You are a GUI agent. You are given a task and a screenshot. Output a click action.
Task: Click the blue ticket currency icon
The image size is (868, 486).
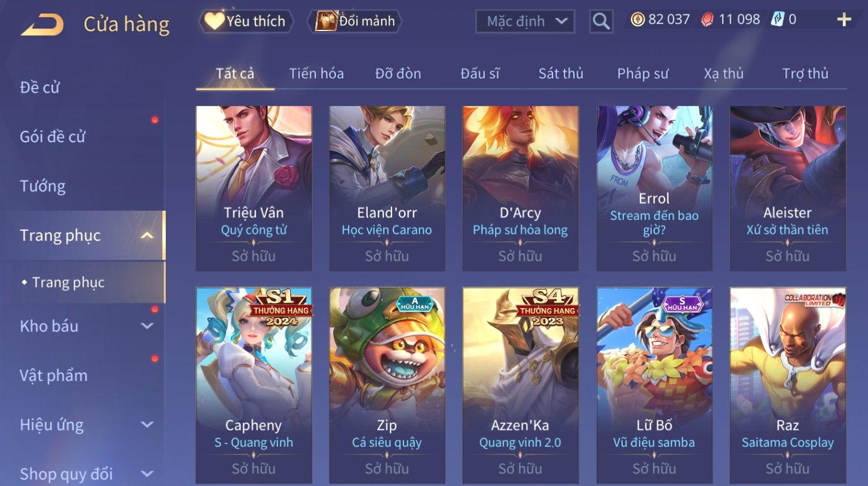click(x=778, y=20)
